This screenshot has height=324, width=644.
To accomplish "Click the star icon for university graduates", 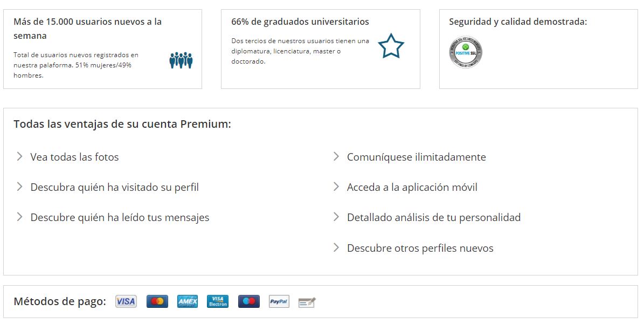I will (x=391, y=46).
